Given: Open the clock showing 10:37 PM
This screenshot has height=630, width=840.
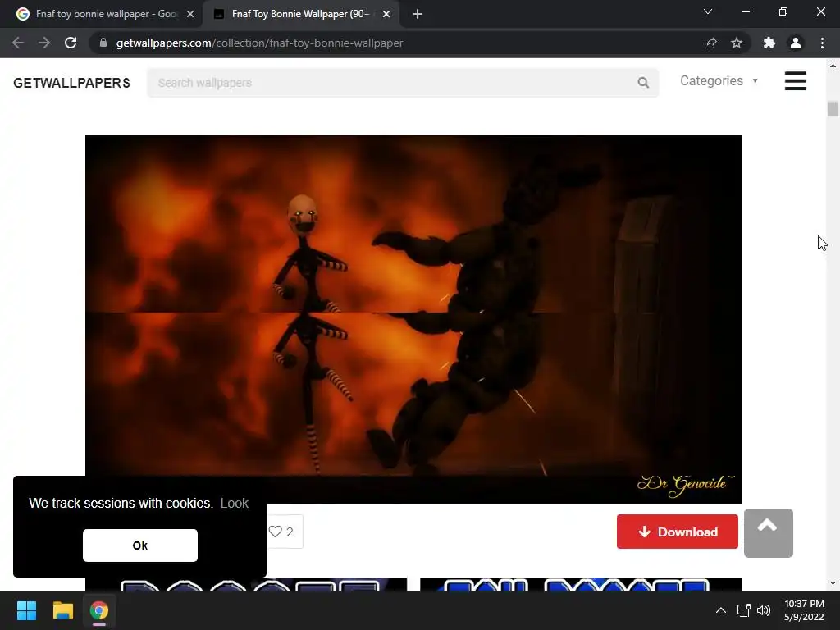Looking at the screenshot, I should pos(804,610).
